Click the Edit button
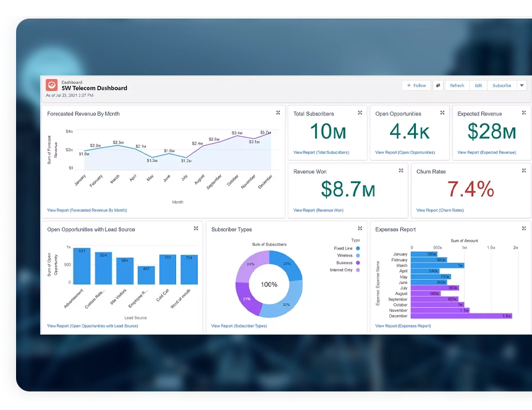 [x=478, y=86]
